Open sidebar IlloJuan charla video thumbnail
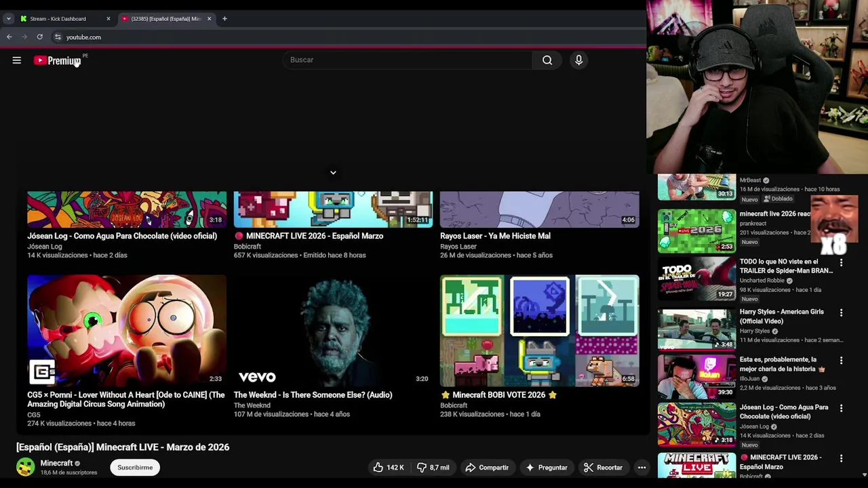Image resolution: width=868 pixels, height=488 pixels. coord(696,378)
